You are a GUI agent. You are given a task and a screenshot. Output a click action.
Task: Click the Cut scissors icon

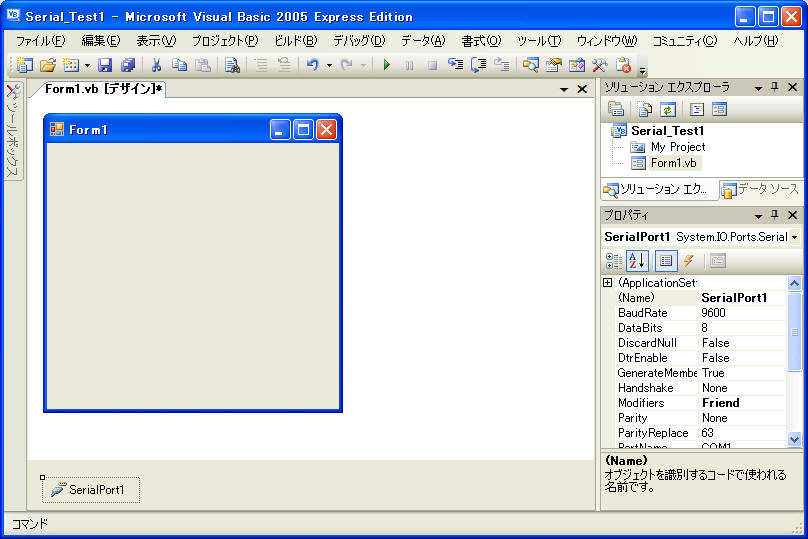pos(156,65)
